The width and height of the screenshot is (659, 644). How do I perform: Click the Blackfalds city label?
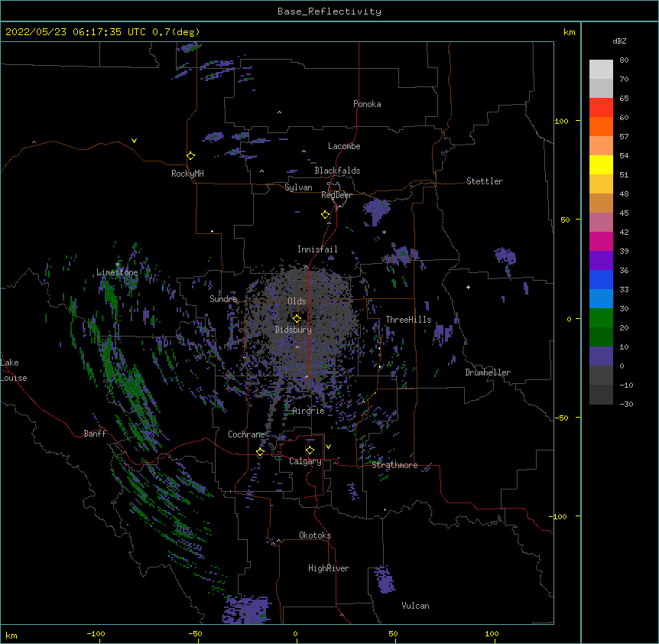[x=337, y=171]
